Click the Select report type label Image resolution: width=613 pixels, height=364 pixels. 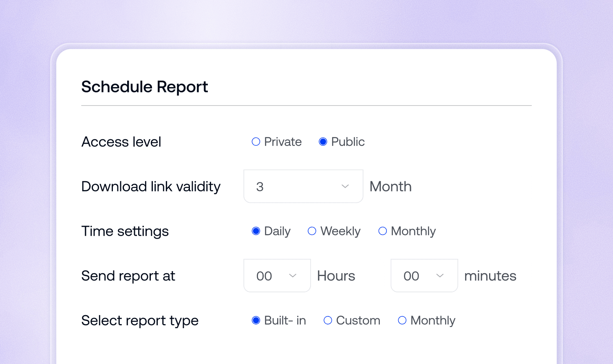click(140, 321)
